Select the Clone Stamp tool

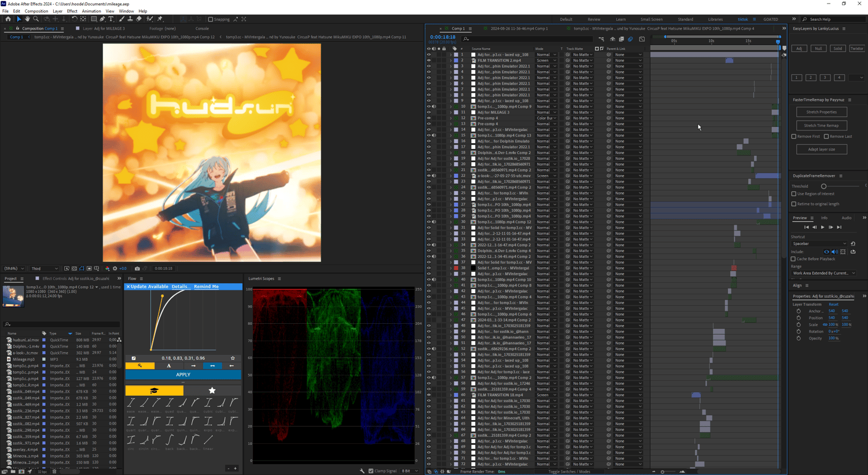(130, 19)
